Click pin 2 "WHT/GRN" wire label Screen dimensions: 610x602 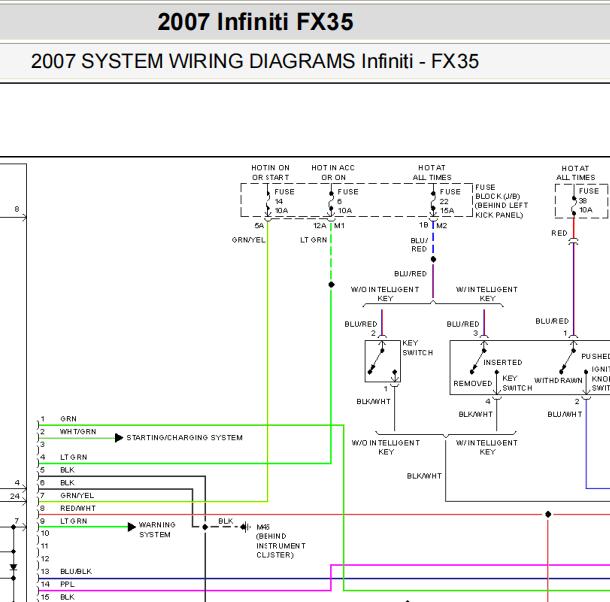click(x=78, y=432)
